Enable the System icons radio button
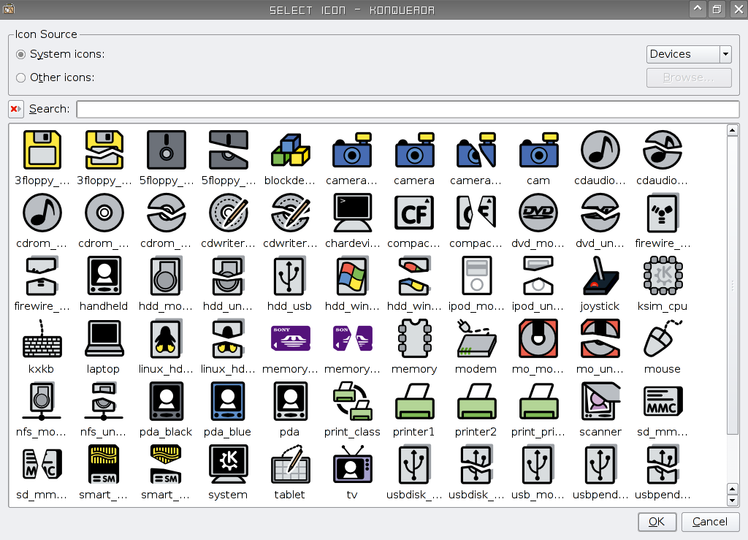The image size is (748, 540). coord(21,54)
